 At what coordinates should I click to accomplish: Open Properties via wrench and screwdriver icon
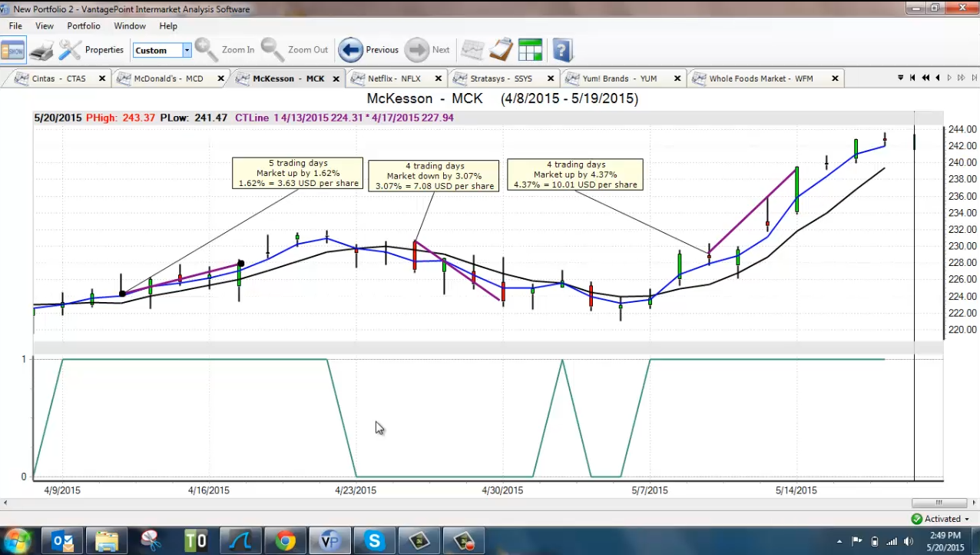tap(70, 50)
